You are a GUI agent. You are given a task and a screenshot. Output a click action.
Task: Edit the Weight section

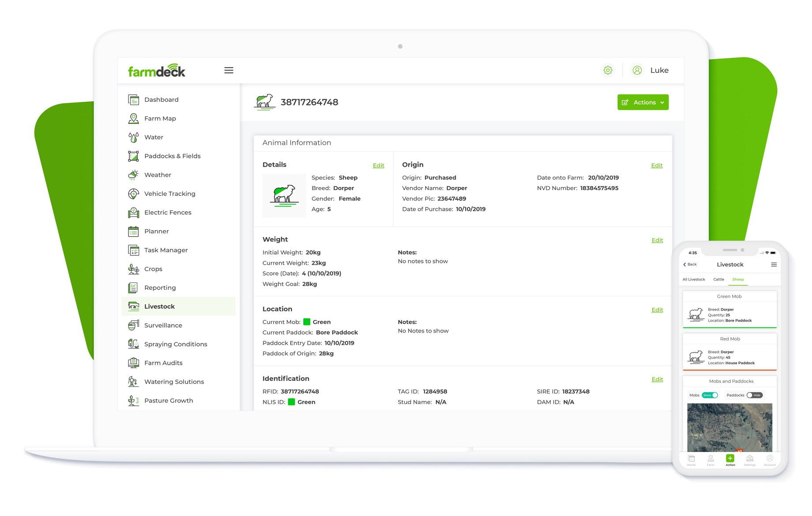pyautogui.click(x=657, y=240)
